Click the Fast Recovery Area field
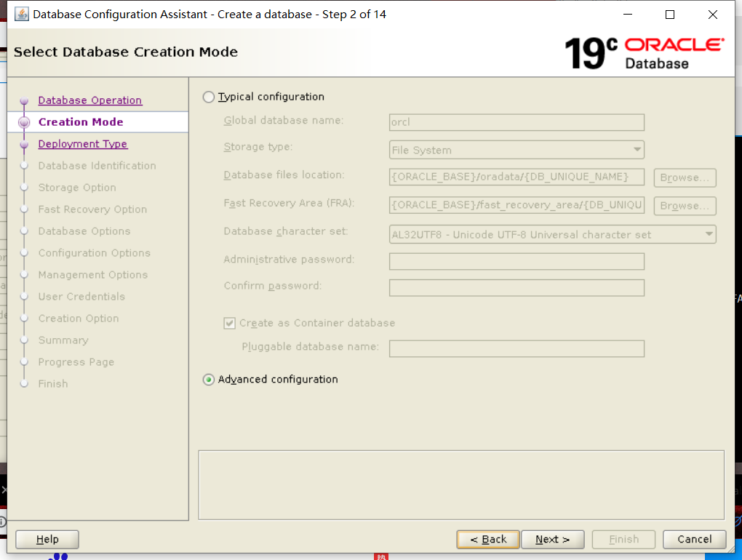Viewport: 742px width, 560px height. click(x=516, y=205)
